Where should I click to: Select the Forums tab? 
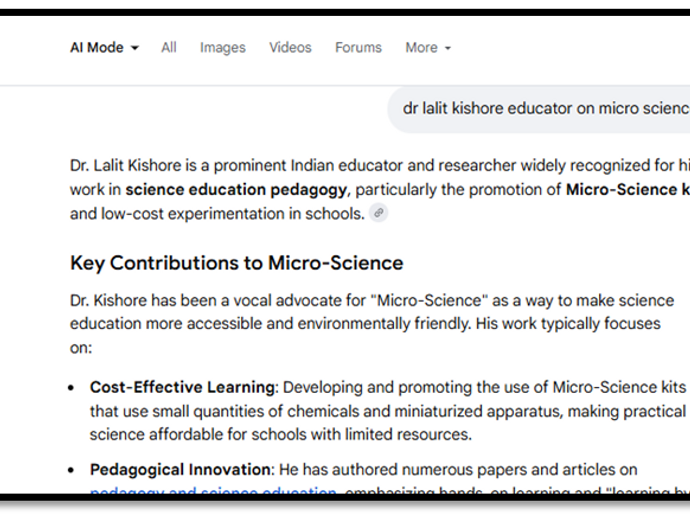pos(358,47)
